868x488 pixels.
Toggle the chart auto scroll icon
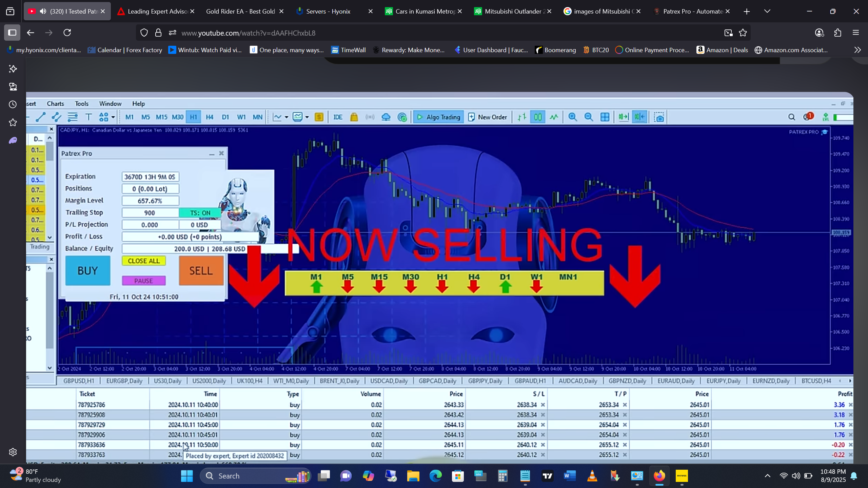(624, 117)
